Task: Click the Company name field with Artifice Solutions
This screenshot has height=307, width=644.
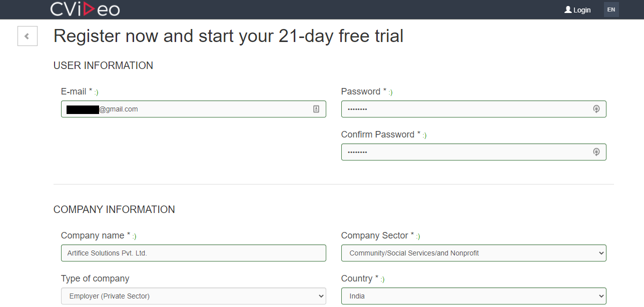Action: coord(193,253)
